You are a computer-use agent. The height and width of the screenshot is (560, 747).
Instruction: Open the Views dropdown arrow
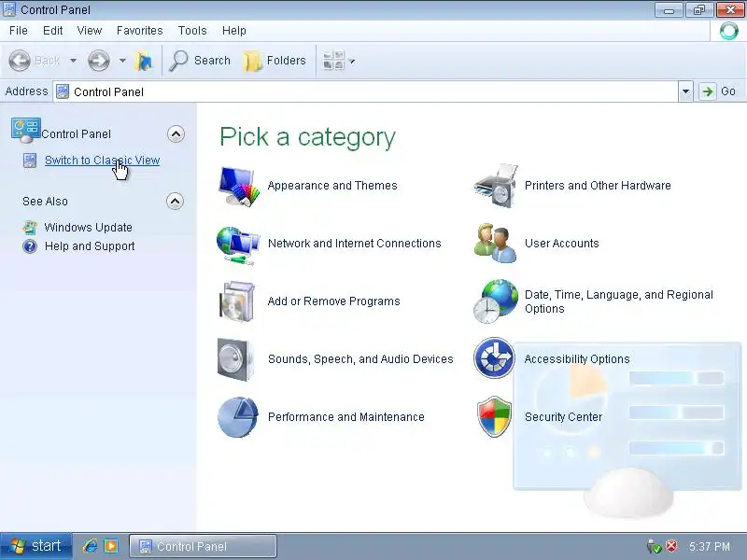(352, 62)
